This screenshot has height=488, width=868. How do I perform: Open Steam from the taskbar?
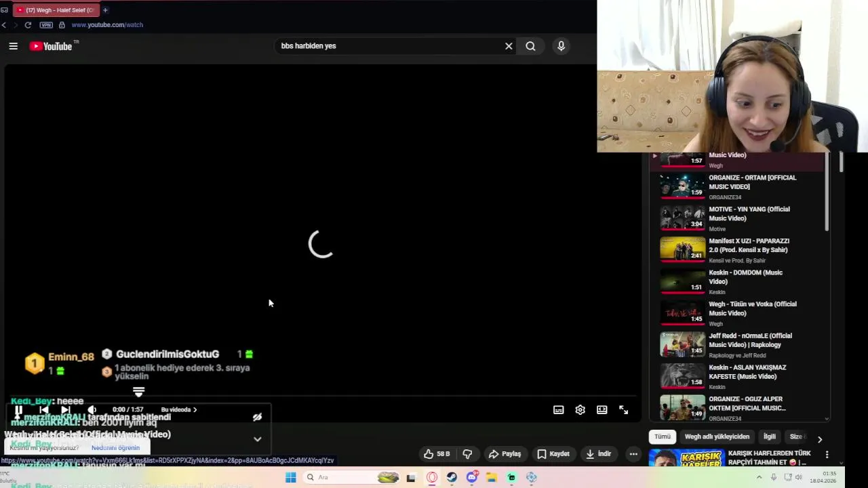coord(452,478)
